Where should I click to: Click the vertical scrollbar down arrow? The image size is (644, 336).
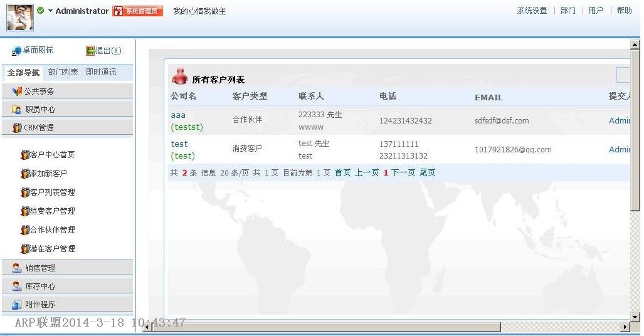pos(635,317)
